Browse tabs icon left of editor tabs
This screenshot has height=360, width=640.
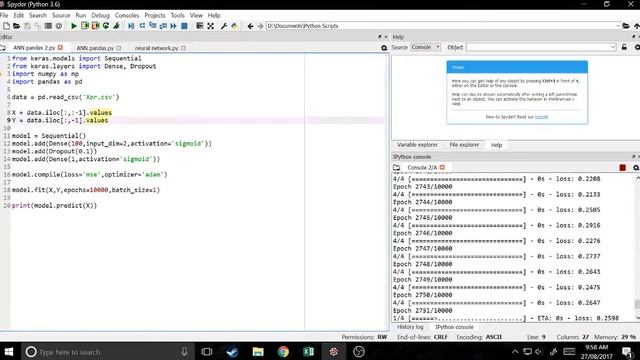[3, 48]
